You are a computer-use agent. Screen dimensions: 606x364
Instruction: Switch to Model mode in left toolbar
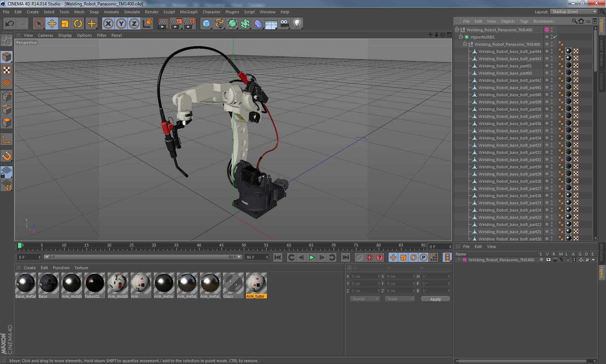tap(6, 57)
